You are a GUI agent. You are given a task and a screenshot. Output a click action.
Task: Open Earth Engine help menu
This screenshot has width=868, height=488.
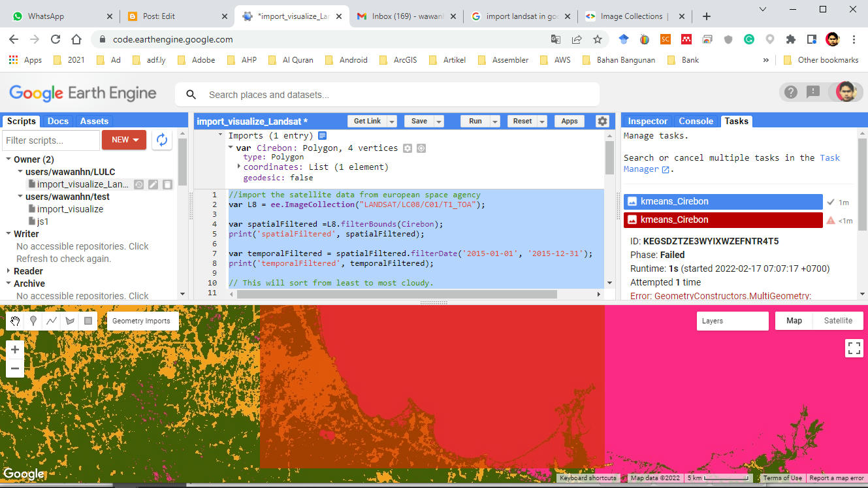(x=791, y=92)
